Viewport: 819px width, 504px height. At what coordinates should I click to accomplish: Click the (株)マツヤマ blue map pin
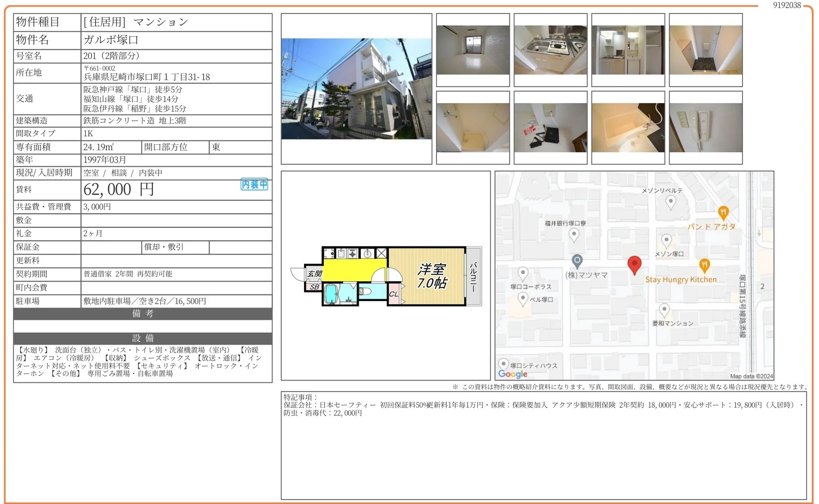tap(577, 261)
